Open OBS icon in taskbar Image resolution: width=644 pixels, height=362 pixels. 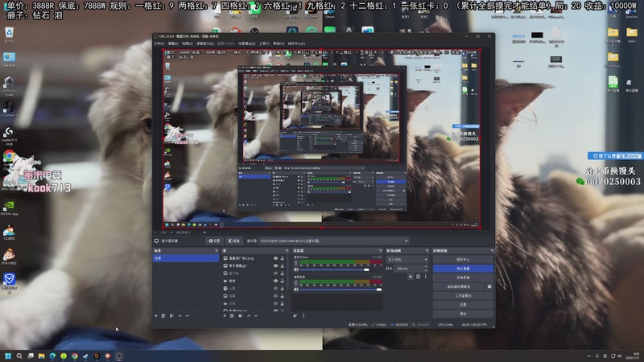118,356
